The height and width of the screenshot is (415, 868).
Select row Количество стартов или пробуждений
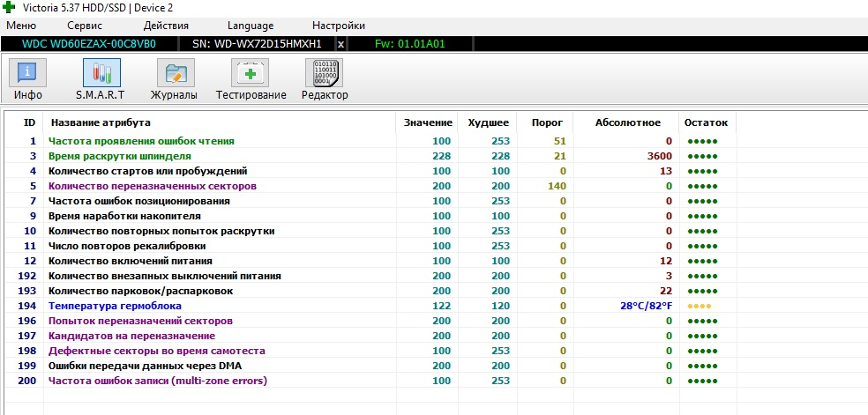370,171
